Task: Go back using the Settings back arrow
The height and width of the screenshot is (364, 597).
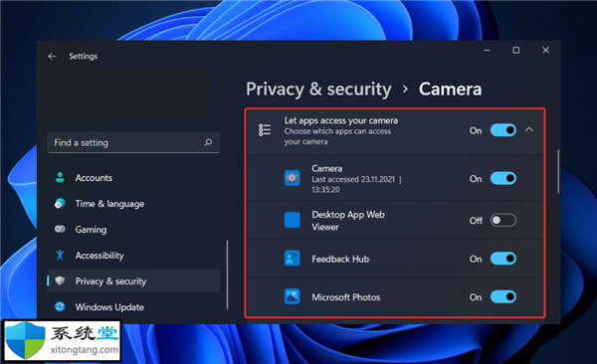Action: [52, 57]
